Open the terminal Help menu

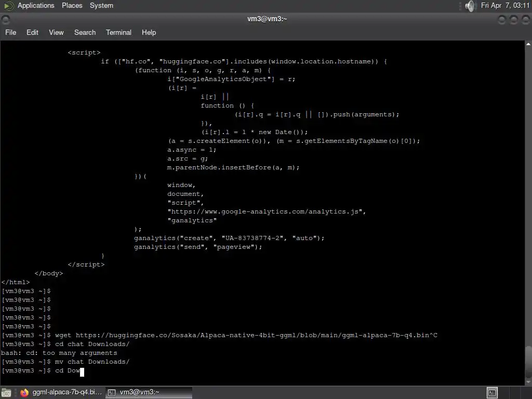(149, 32)
